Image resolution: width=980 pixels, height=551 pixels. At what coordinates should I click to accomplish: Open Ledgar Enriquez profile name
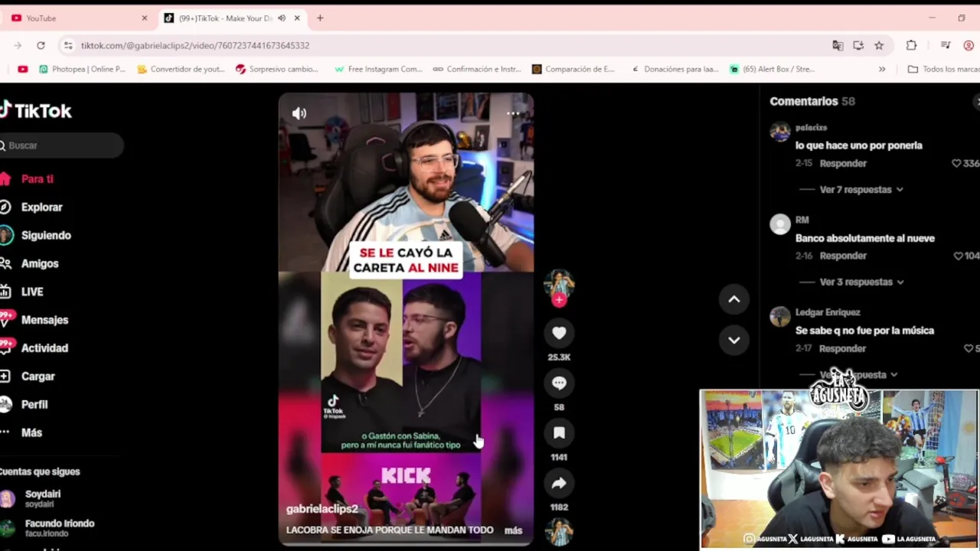[x=828, y=312]
